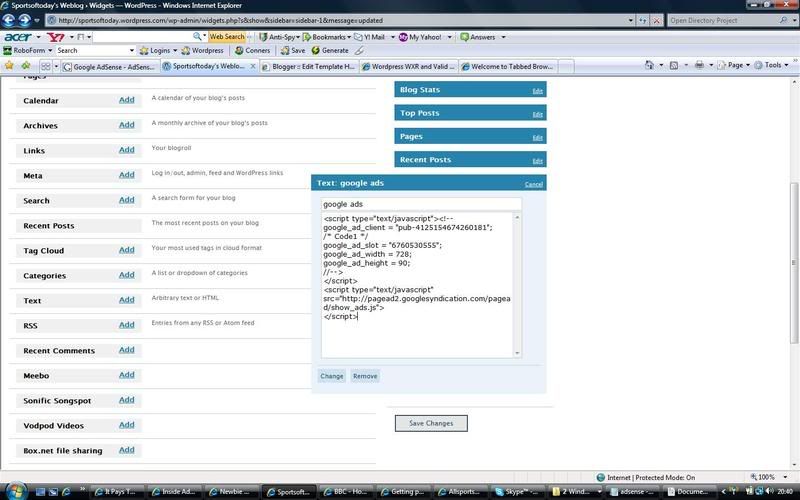
Task: Add the Calendar widget
Action: pos(127,99)
